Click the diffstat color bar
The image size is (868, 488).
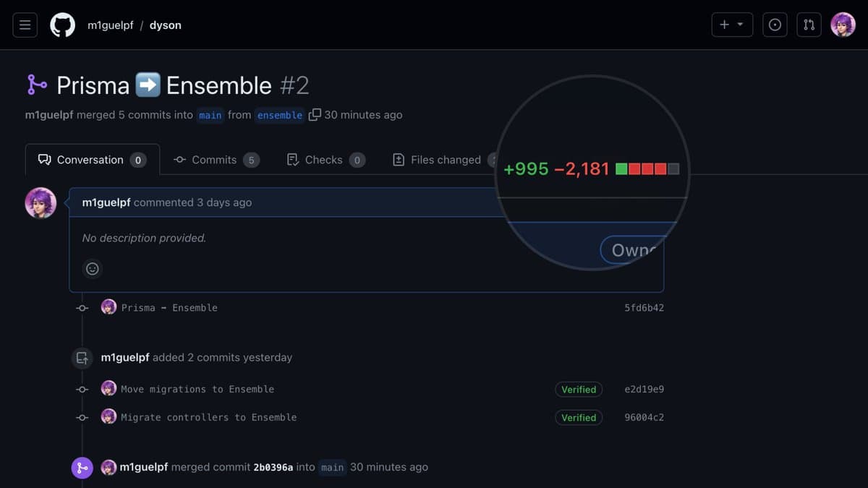click(647, 169)
